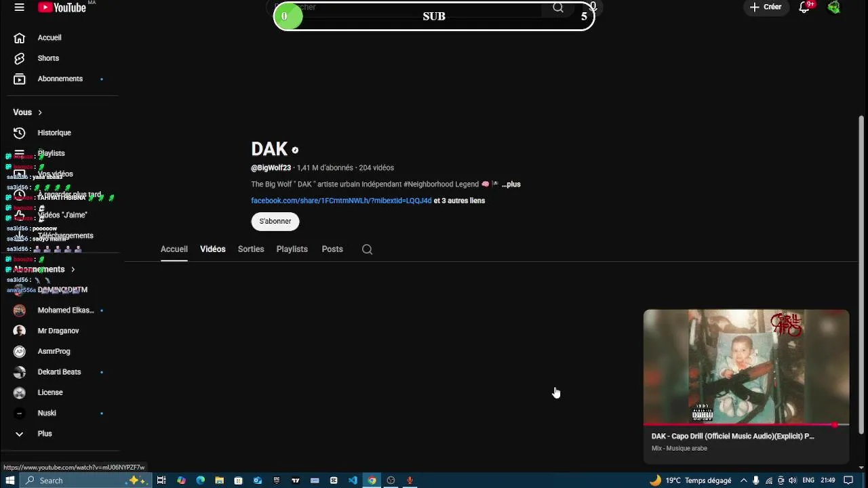This screenshot has height=488, width=868.
Task: Open the notifications bell
Action: tap(804, 7)
